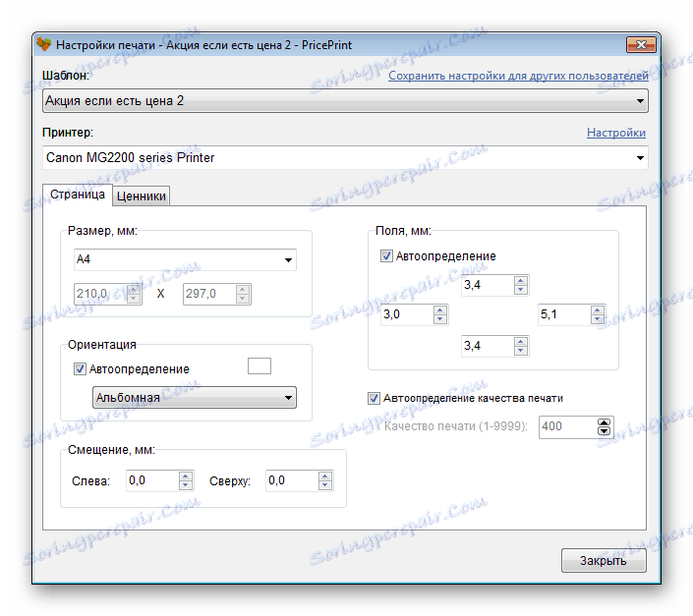
Task: Increase the Сверху offset value
Action: coord(325,476)
